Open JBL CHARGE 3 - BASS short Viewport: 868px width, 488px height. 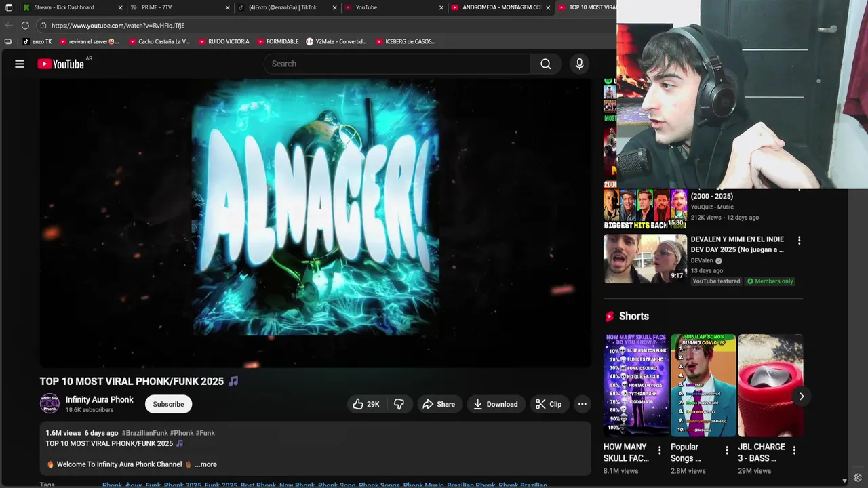pyautogui.click(x=770, y=385)
